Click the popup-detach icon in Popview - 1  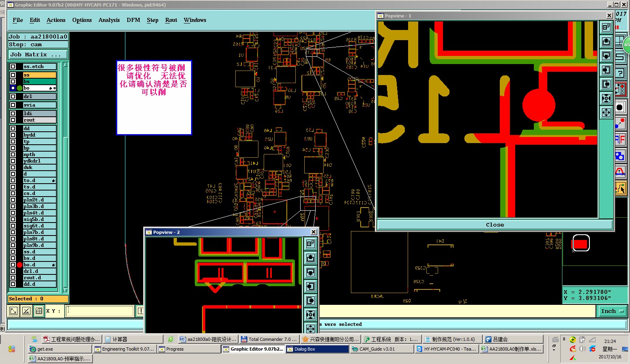[606, 27]
